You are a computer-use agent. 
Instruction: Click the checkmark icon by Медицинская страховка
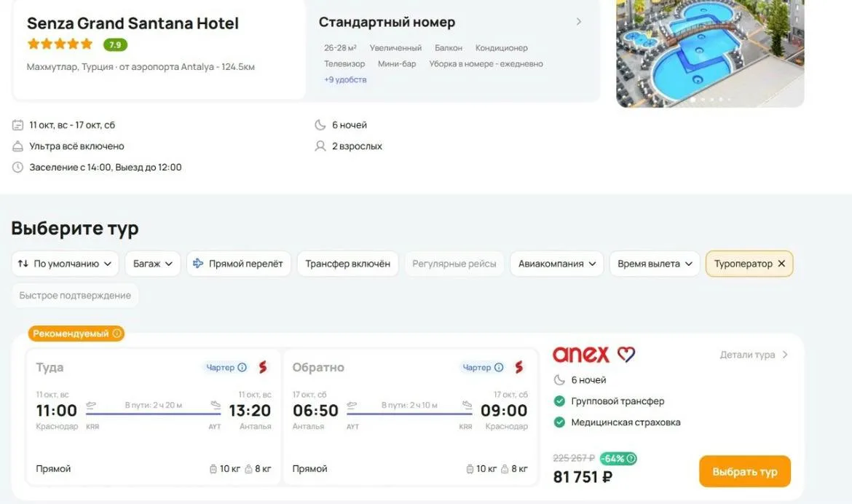[559, 422]
